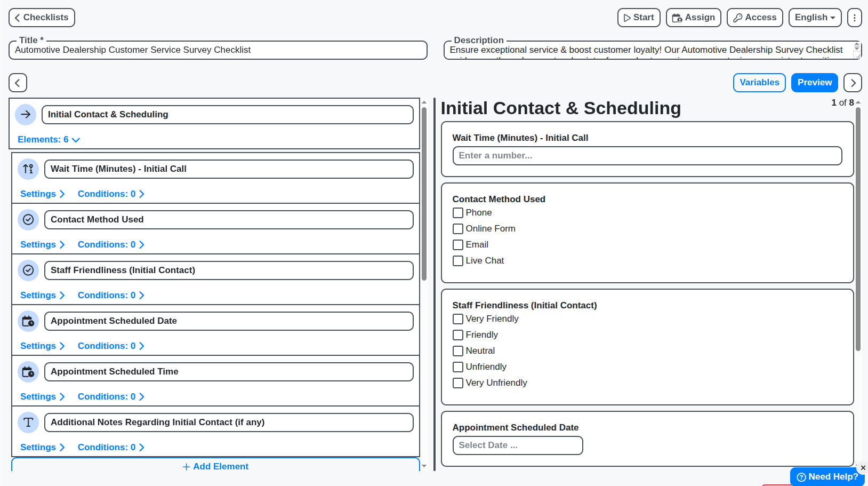Click the Select Date input field

517,445
